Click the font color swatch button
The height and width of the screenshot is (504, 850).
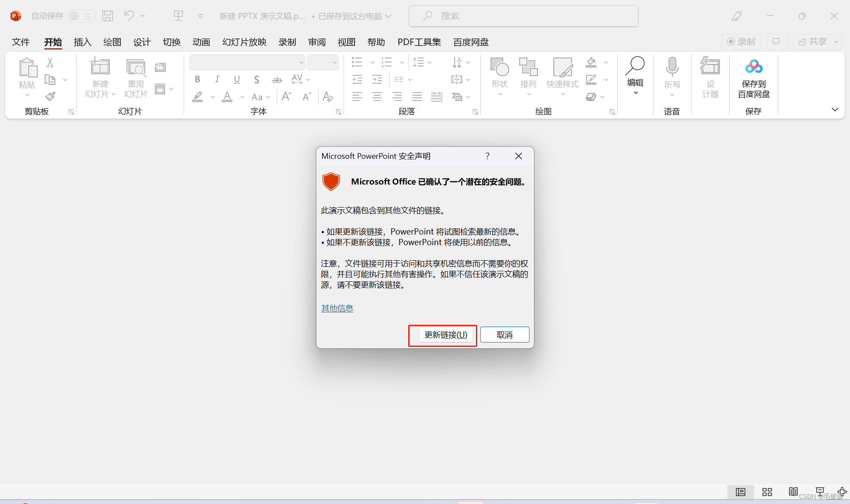(227, 97)
